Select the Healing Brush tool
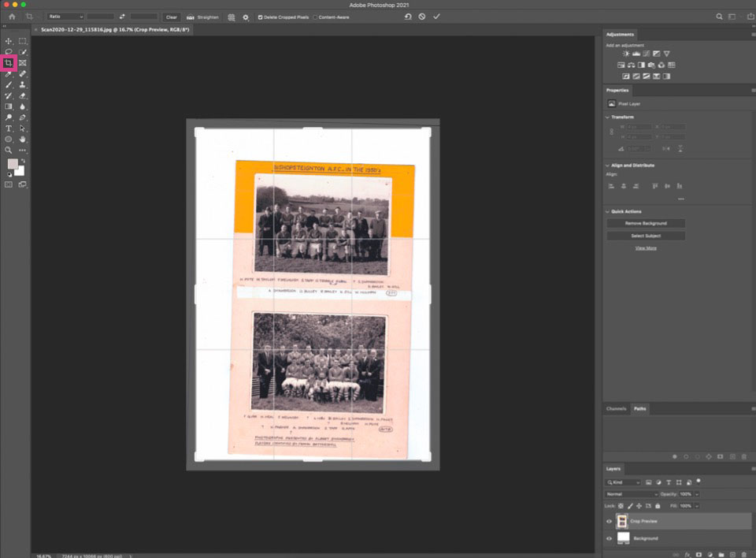This screenshot has width=756, height=558. (x=23, y=74)
